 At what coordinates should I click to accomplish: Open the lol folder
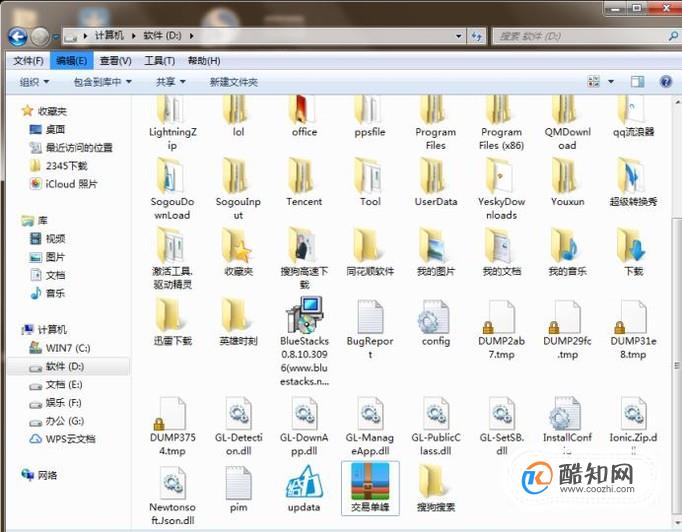pyautogui.click(x=238, y=117)
